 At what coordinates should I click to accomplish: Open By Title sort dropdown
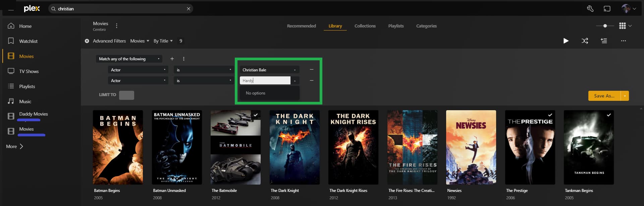pyautogui.click(x=163, y=41)
